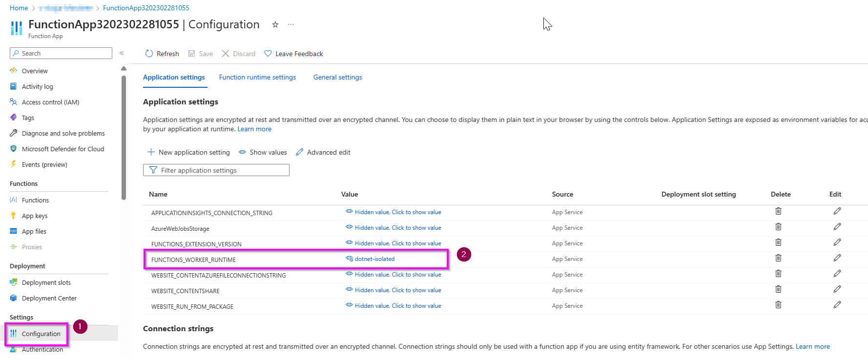Image resolution: width=868 pixels, height=359 pixels.
Task: Refresh the configuration page
Action: click(162, 54)
